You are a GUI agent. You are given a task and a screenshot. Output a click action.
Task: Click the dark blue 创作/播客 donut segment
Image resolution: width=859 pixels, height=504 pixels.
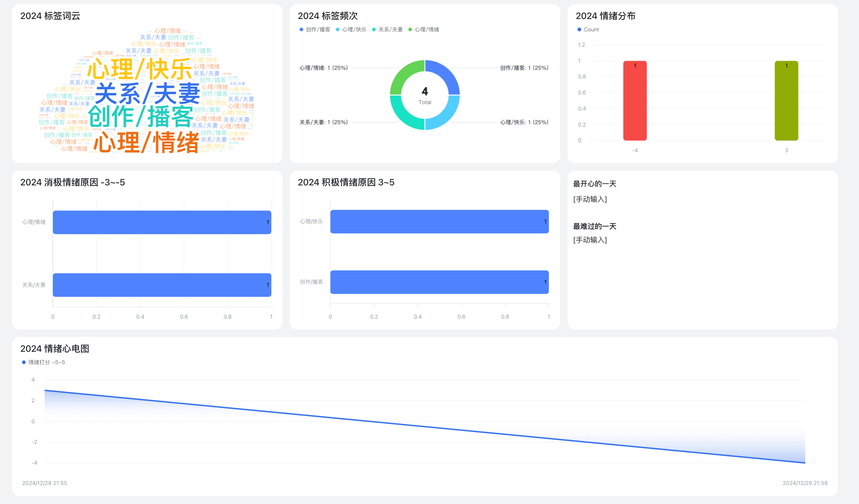click(x=445, y=74)
